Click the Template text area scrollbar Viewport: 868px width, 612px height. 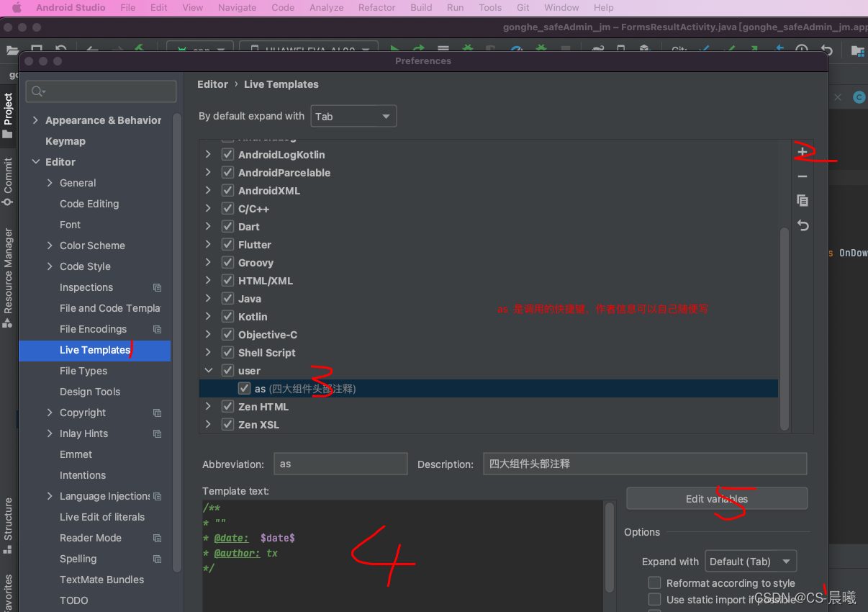[610, 547]
